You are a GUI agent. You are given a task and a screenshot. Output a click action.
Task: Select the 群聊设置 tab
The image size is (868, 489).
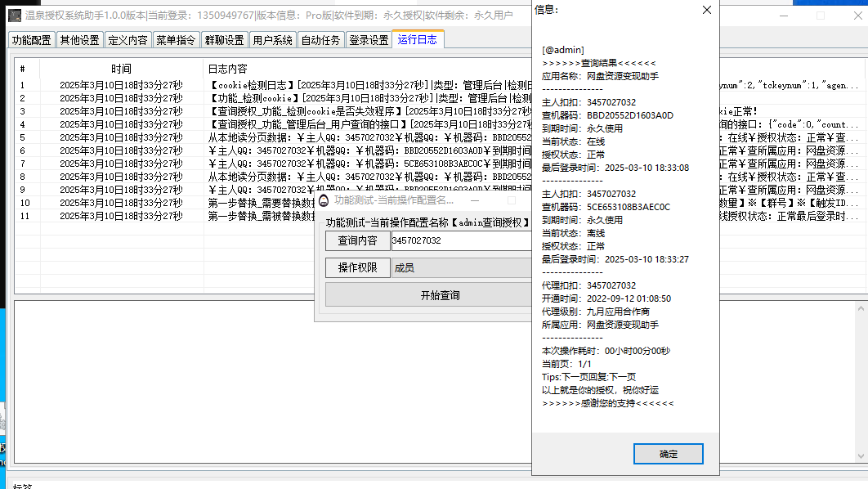[x=224, y=40]
